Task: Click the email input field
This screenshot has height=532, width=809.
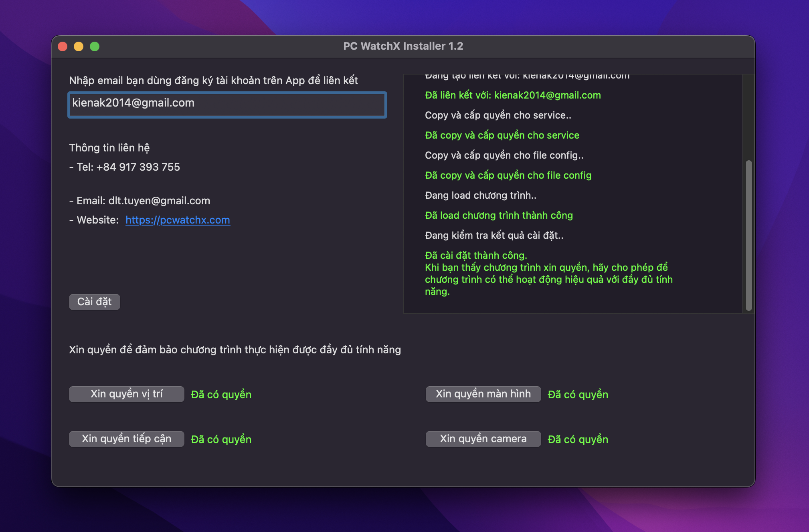Action: (x=227, y=105)
